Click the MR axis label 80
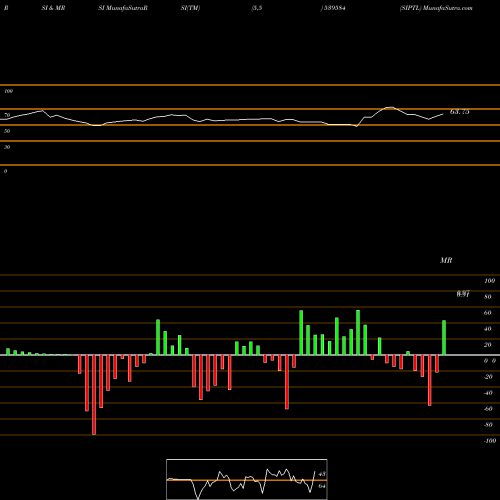The width and height of the screenshot is (500, 500). coord(488,297)
